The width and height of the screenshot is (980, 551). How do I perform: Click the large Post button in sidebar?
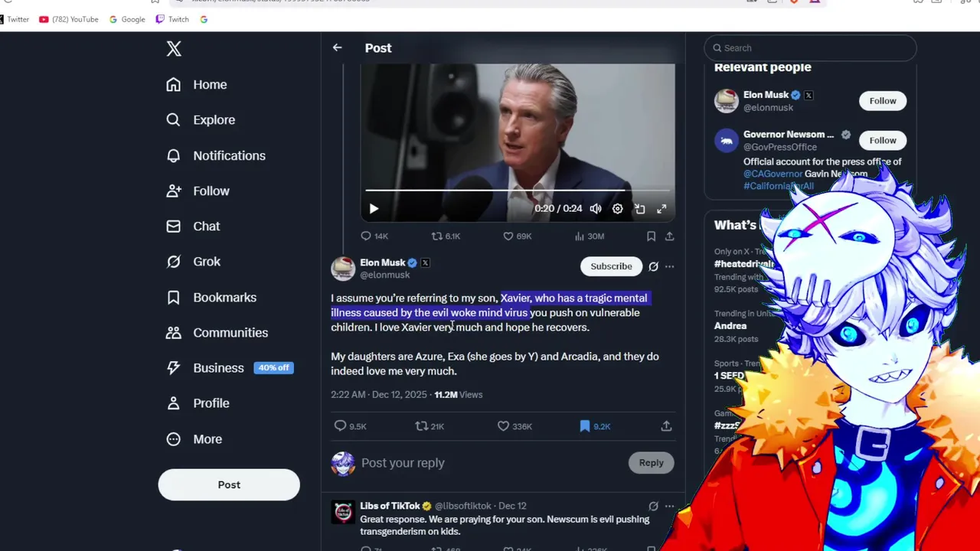(x=229, y=484)
